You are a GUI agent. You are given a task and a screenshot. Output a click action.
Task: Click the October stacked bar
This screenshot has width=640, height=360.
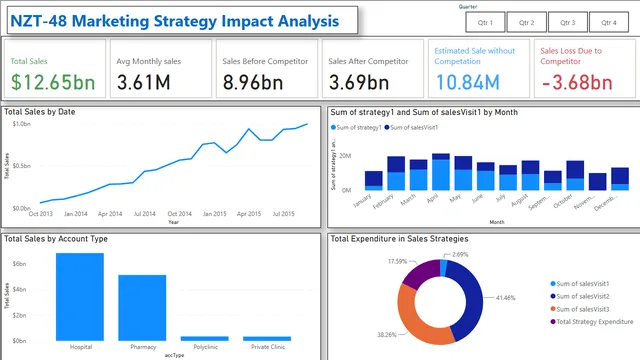pos(575,176)
